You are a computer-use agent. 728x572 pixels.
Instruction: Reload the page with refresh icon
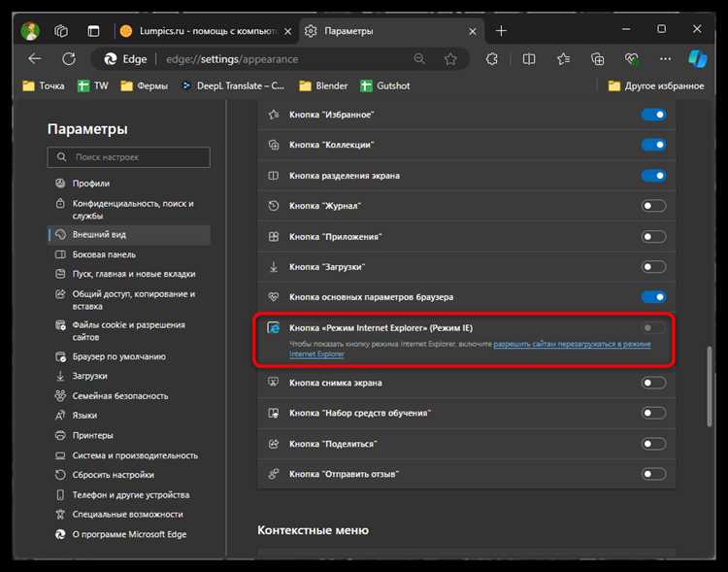[69, 59]
